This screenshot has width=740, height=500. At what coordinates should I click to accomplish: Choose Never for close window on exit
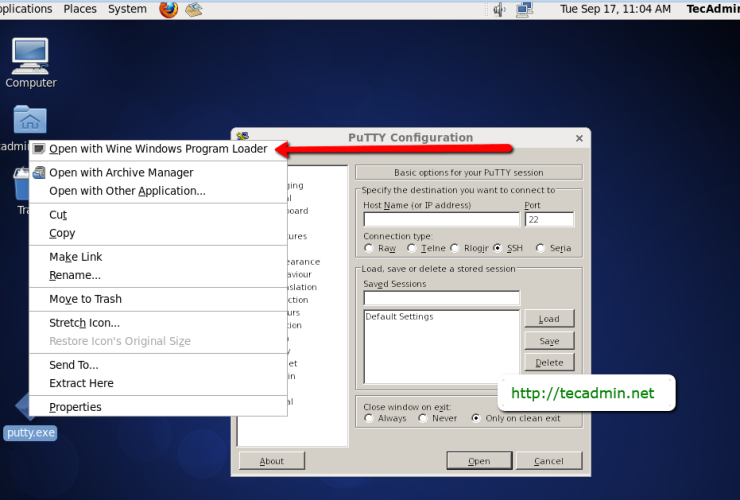423,418
